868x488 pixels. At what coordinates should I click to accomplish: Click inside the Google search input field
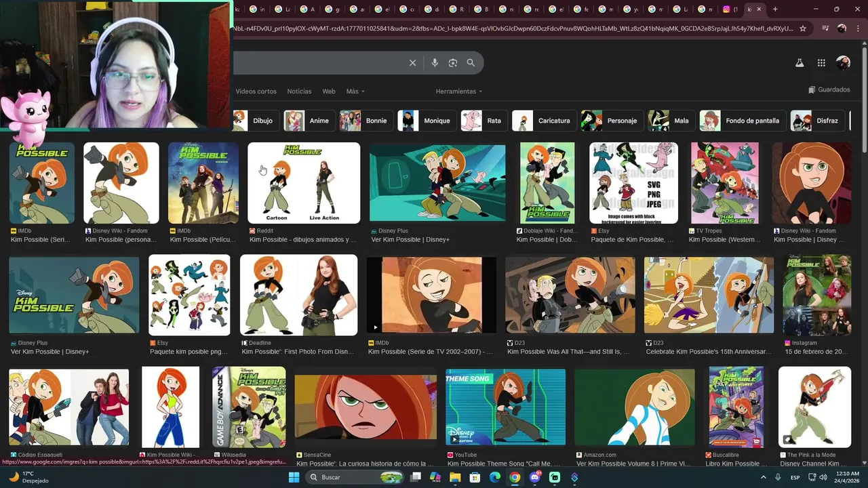click(x=319, y=63)
